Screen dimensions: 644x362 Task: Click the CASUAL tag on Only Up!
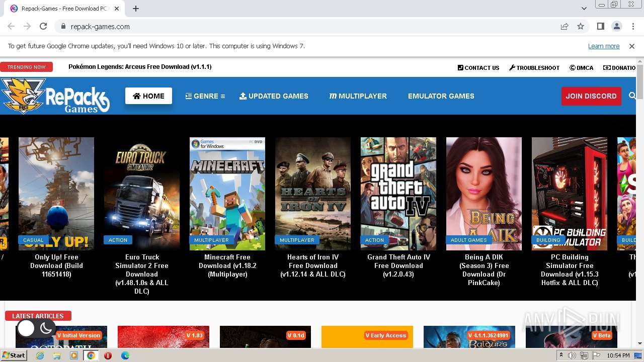[x=33, y=240]
